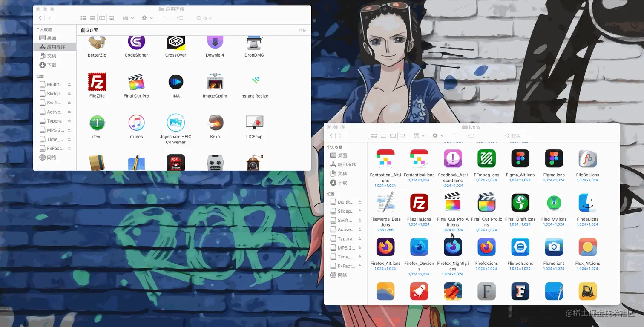
Task: Click the FileBot.icns file
Action: [x=588, y=158]
